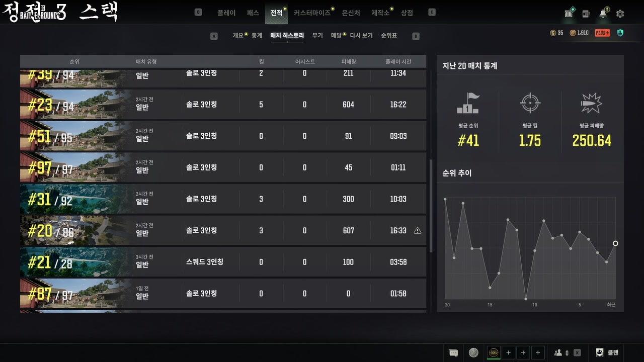Open the 순위표 sub-tab
This screenshot has width=644, height=362.
[389, 36]
